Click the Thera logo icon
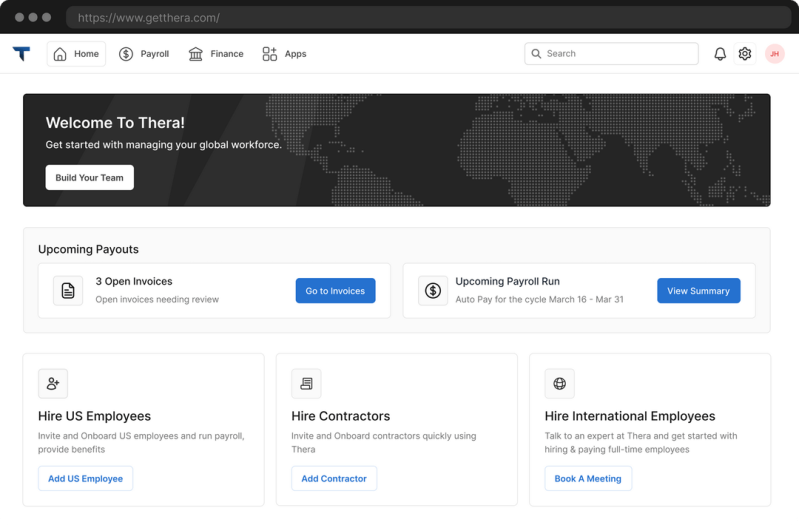Image resolution: width=799 pixels, height=525 pixels. click(21, 54)
